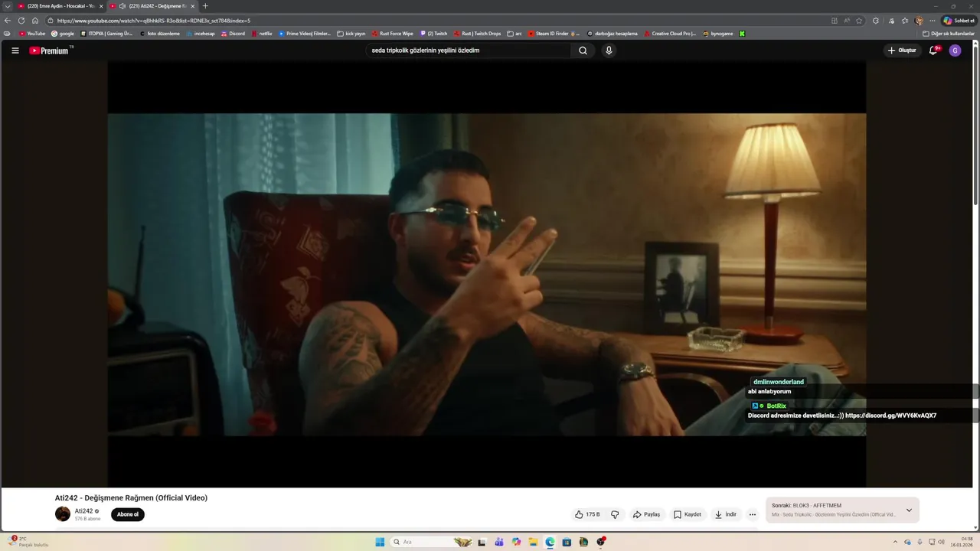Open the tab search dropdown
980x551 pixels.
coord(7,6)
